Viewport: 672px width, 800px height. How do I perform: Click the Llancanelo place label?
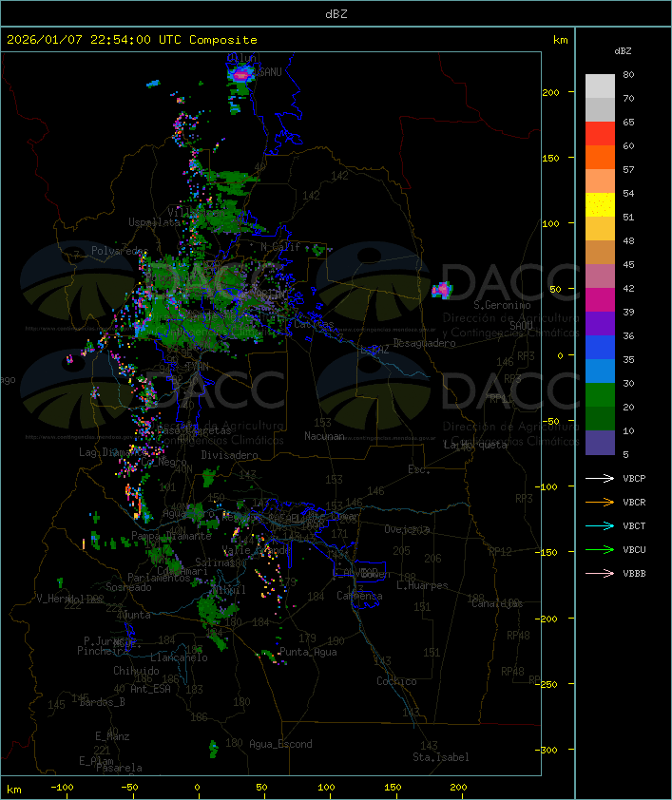click(179, 657)
